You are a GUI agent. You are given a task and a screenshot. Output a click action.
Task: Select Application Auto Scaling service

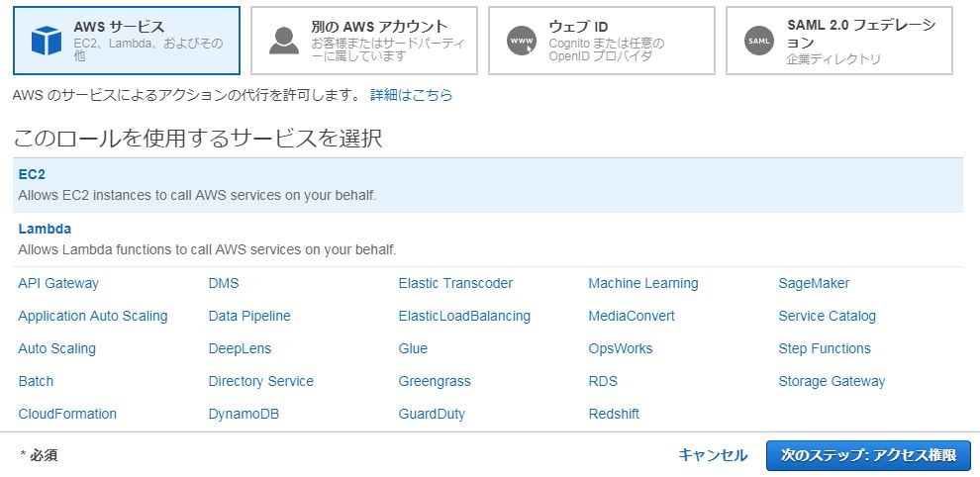[92, 317]
